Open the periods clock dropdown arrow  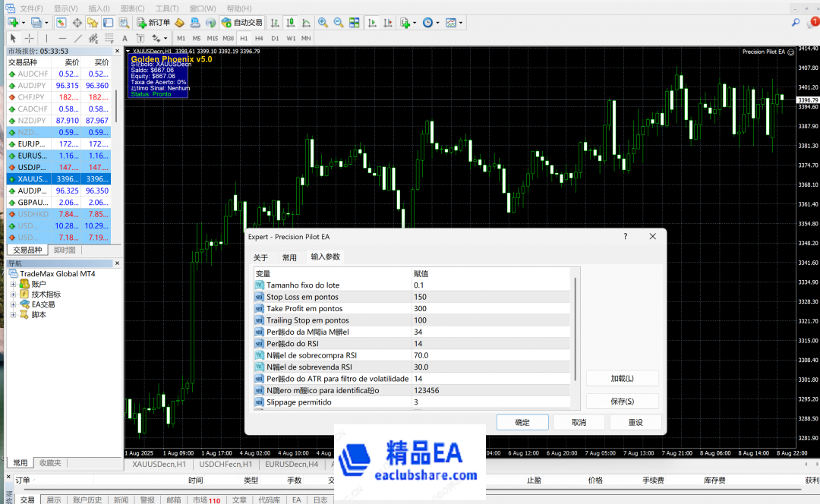pos(438,23)
